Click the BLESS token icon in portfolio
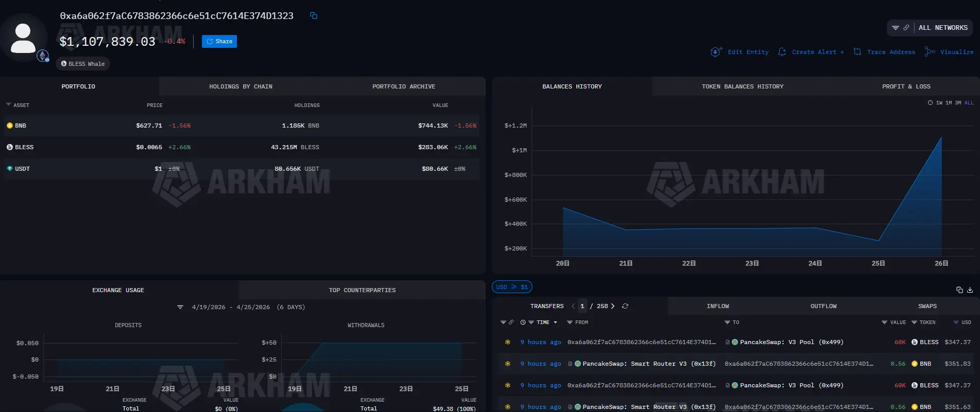Image resolution: width=980 pixels, height=412 pixels. (x=10, y=147)
